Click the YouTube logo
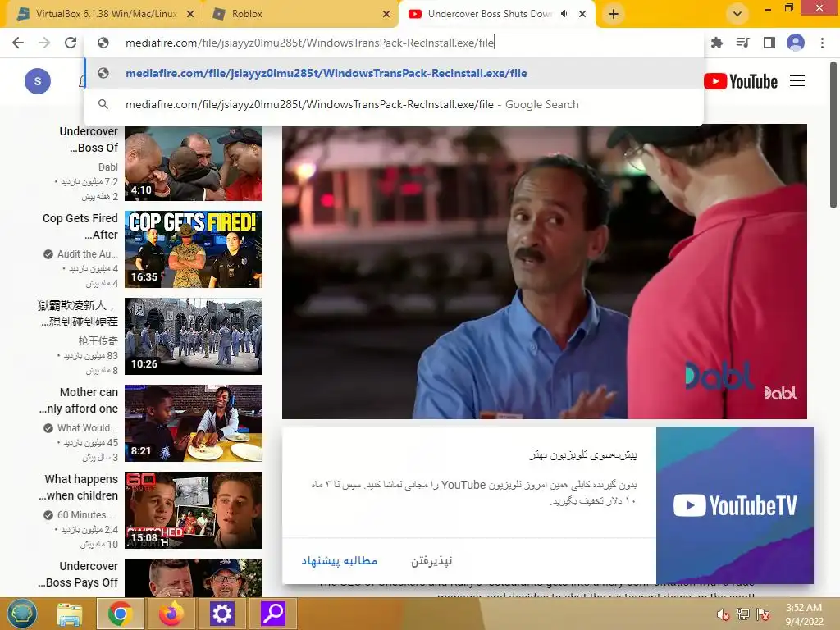This screenshot has width=840, height=630. click(x=741, y=81)
